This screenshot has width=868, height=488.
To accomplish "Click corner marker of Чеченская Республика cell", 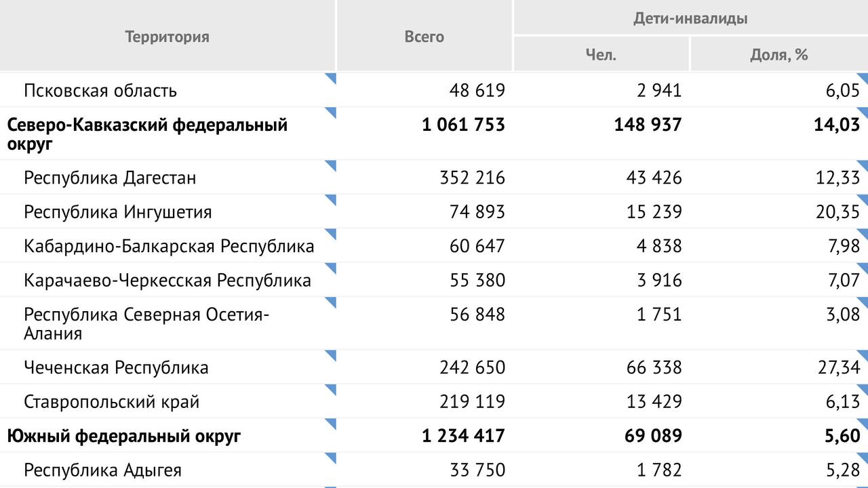I will click(x=332, y=354).
